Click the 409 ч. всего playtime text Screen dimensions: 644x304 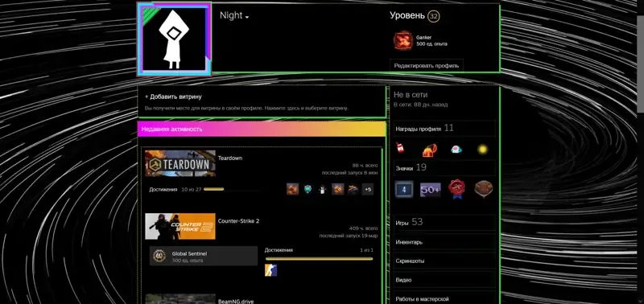pos(363,228)
